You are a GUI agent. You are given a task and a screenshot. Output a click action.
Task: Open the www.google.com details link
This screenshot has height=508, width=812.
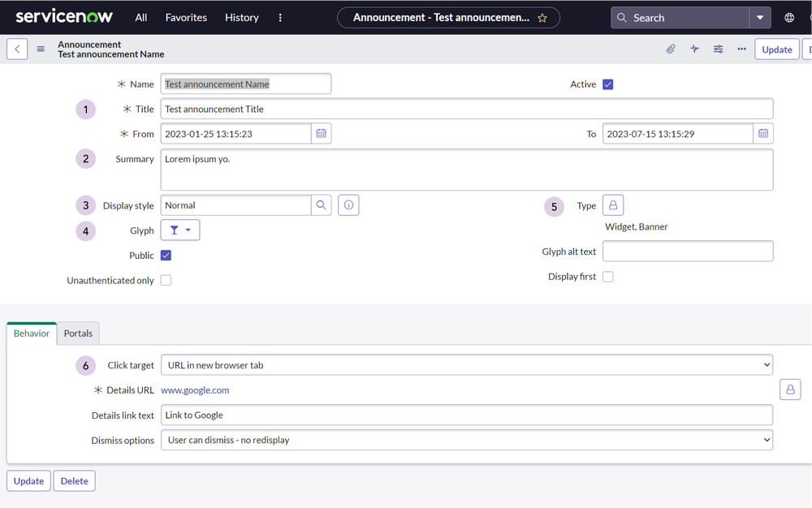tap(195, 390)
